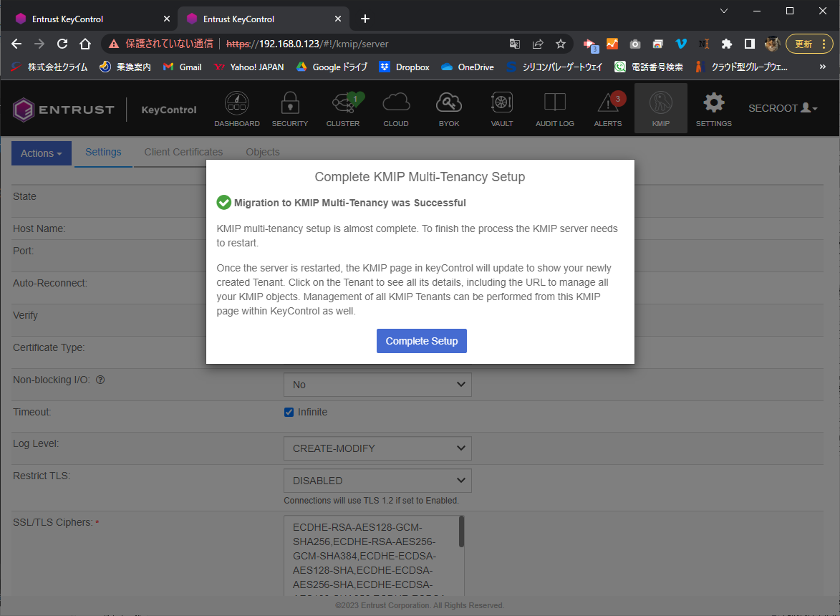Open the SECROOT user menu
Viewport: 840px width, 616px height.
coord(783,108)
